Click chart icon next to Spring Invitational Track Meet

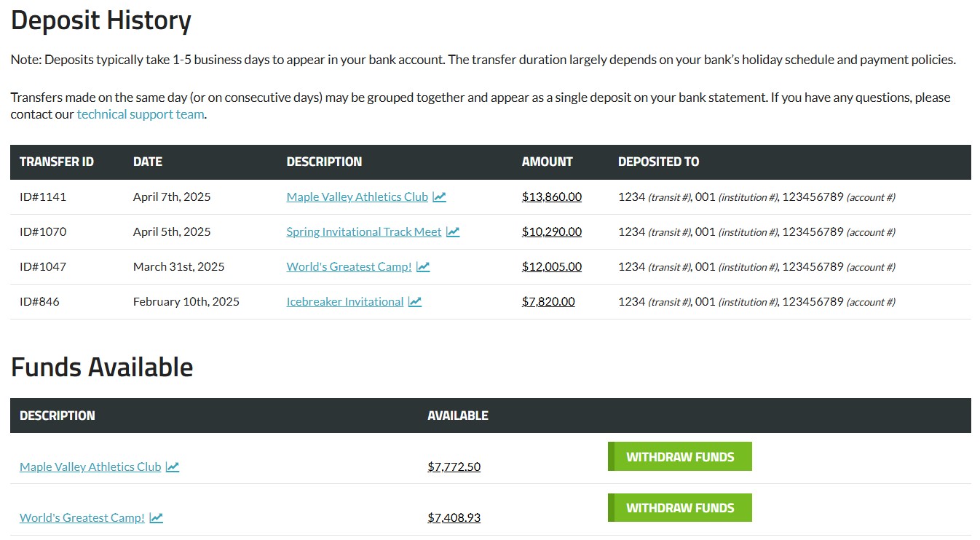tap(453, 232)
